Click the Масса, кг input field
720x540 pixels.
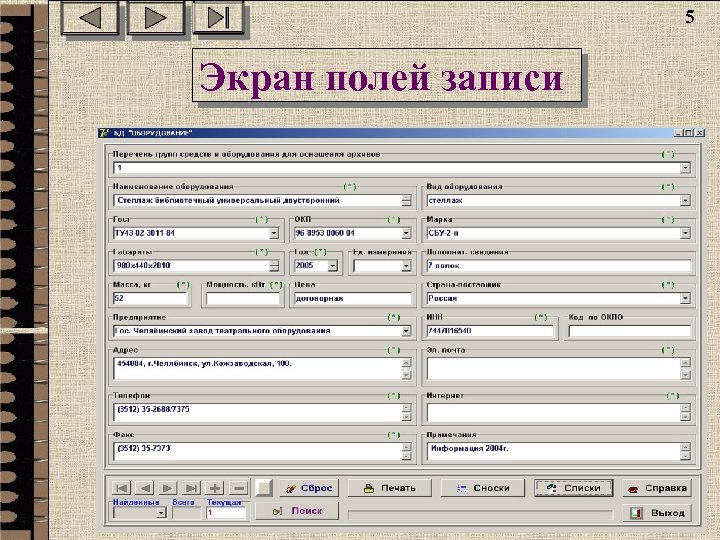tap(150, 298)
